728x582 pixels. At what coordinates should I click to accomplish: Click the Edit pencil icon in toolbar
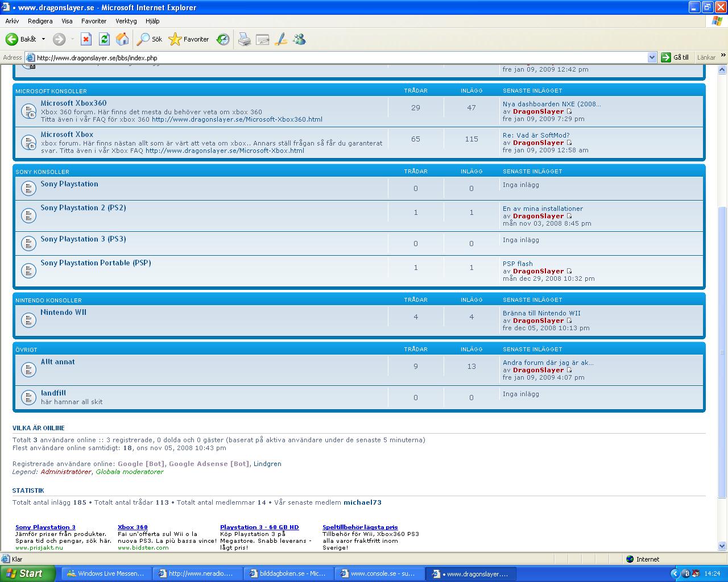pyautogui.click(x=281, y=39)
